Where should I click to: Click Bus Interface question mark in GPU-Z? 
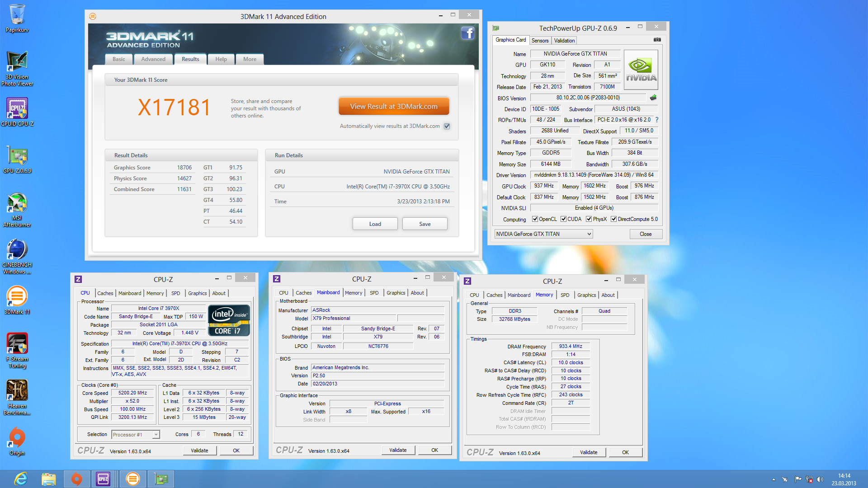point(657,120)
